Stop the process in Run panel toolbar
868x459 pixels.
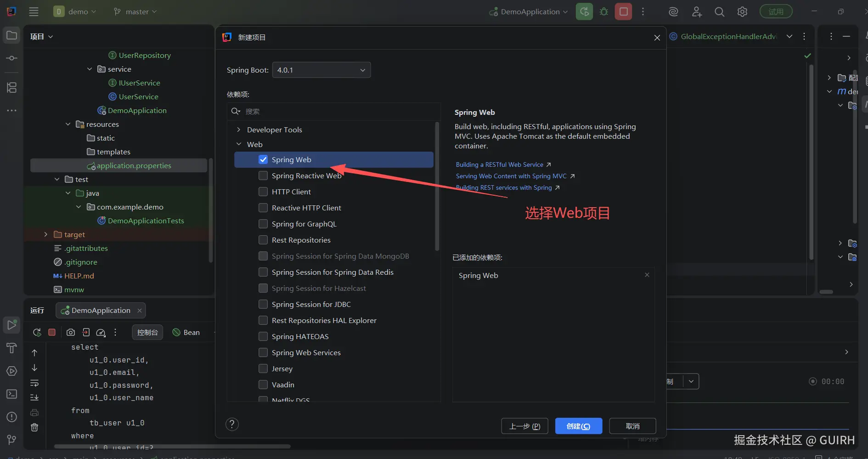pyautogui.click(x=52, y=332)
